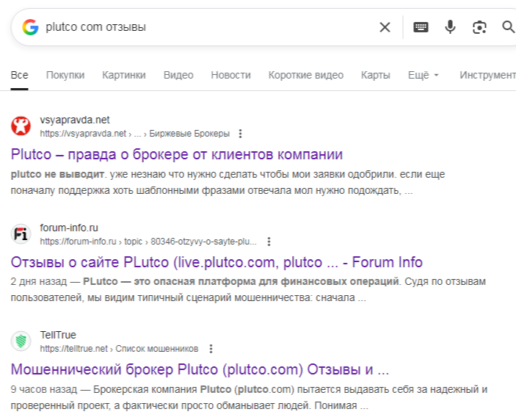This screenshot has width=516, height=420.
Task: Open Мошеннический брокер Plutco result link
Action: (200, 369)
